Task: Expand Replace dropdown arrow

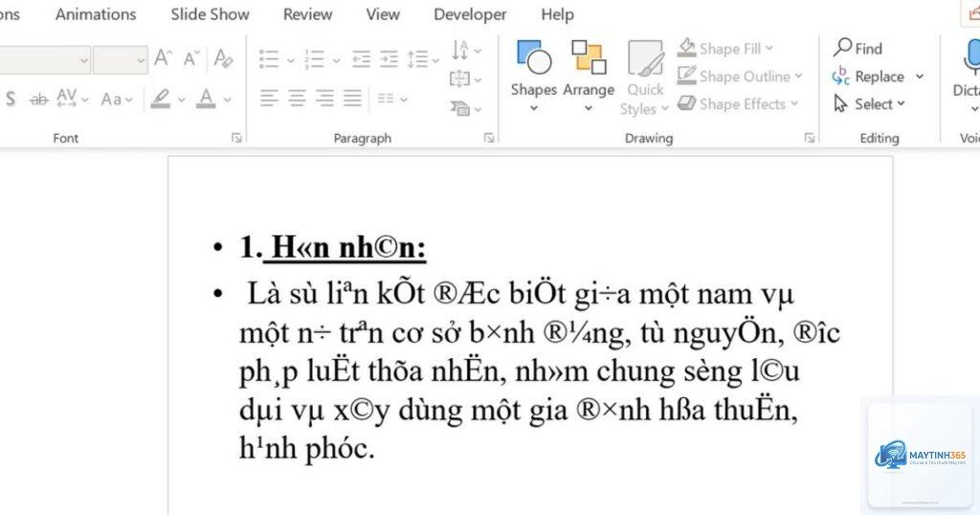Action: pos(920,77)
